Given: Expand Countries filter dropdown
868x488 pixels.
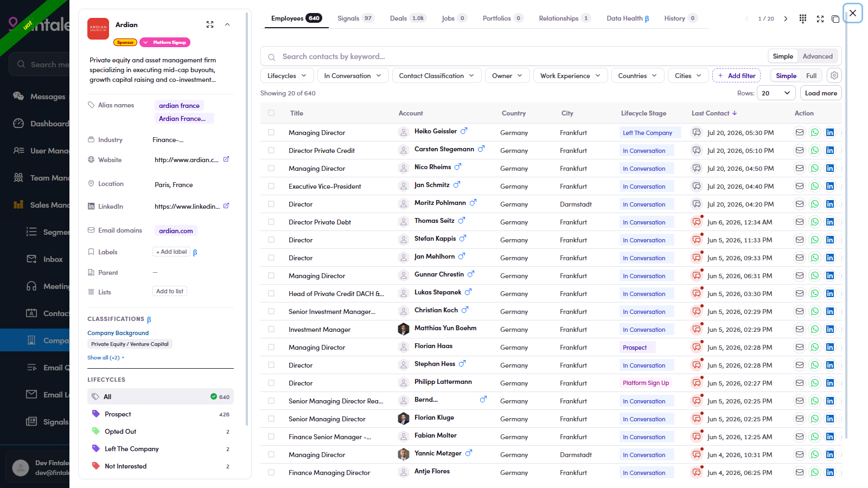Looking at the screenshot, I should pos(637,75).
